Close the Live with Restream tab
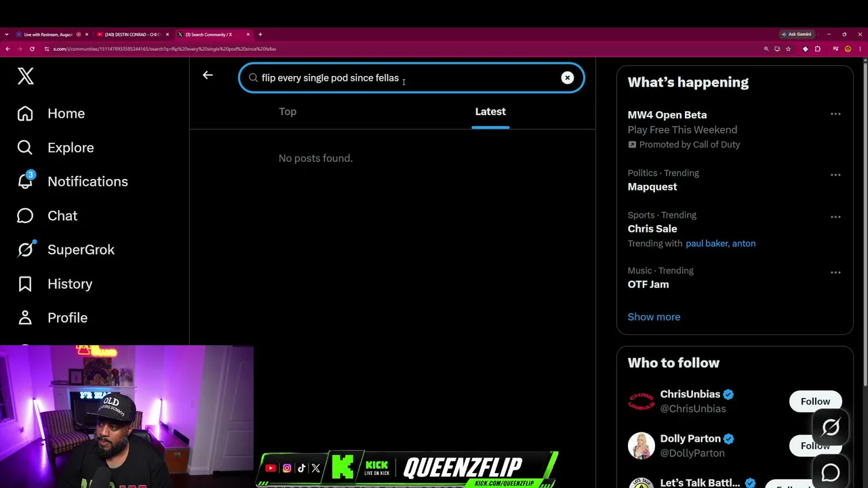 tap(87, 35)
